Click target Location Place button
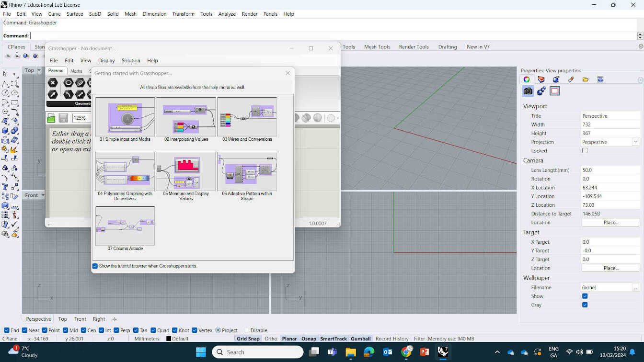This screenshot has width=644, height=362. click(611, 268)
